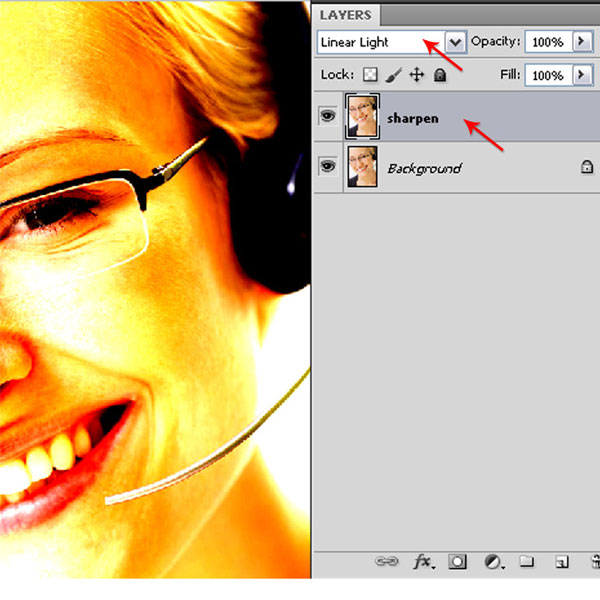Viewport: 600px width, 600px height.
Task: Open the Linear Light blend mode dropdown
Action: point(456,42)
